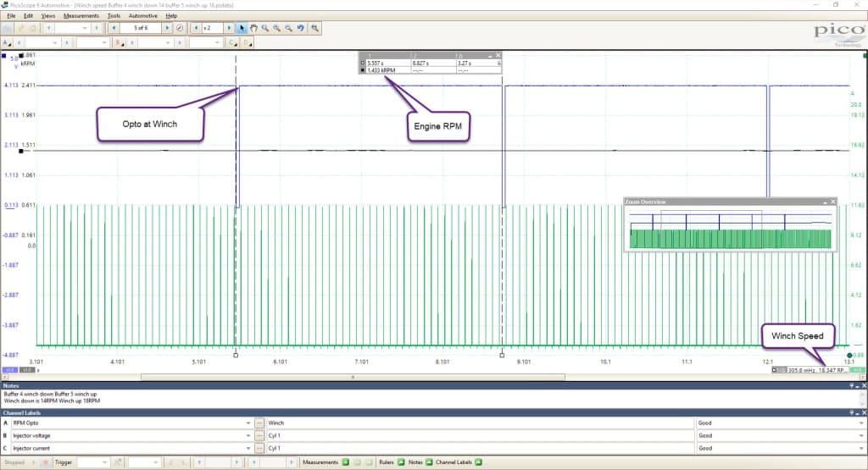Click the ellipsis button on RPM Opto row
This screenshot has height=470, width=868.
point(259,423)
